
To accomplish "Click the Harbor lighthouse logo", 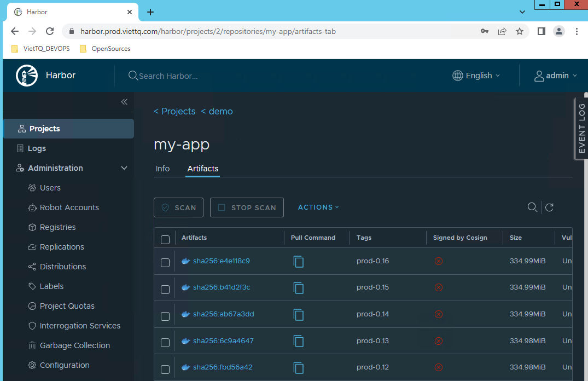I will click(x=27, y=76).
